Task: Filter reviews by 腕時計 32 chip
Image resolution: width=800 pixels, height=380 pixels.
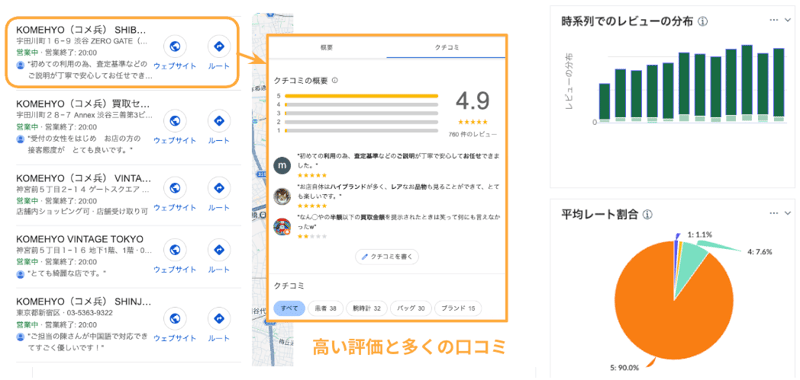Action: (x=367, y=309)
